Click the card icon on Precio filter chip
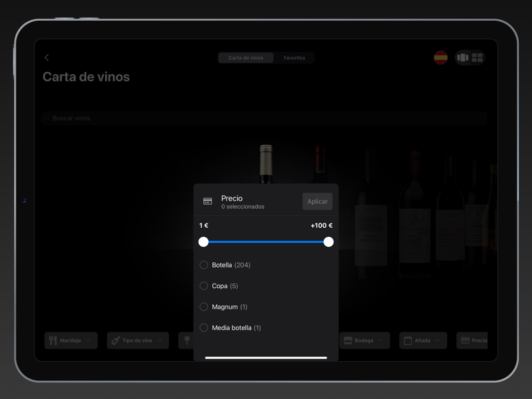 point(465,340)
